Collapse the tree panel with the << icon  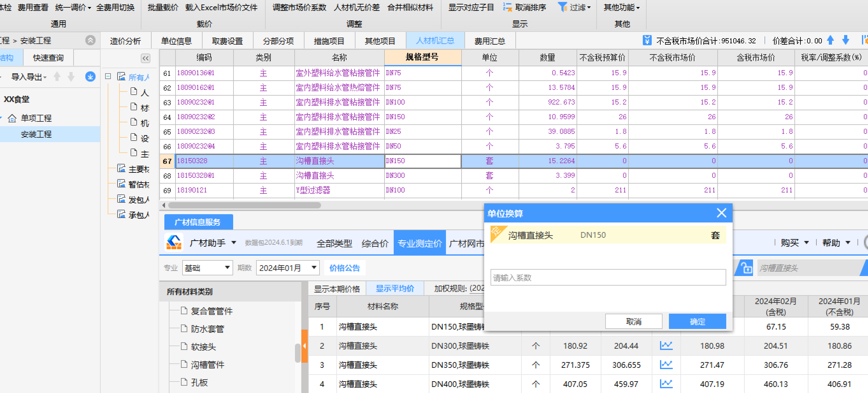coord(146,58)
